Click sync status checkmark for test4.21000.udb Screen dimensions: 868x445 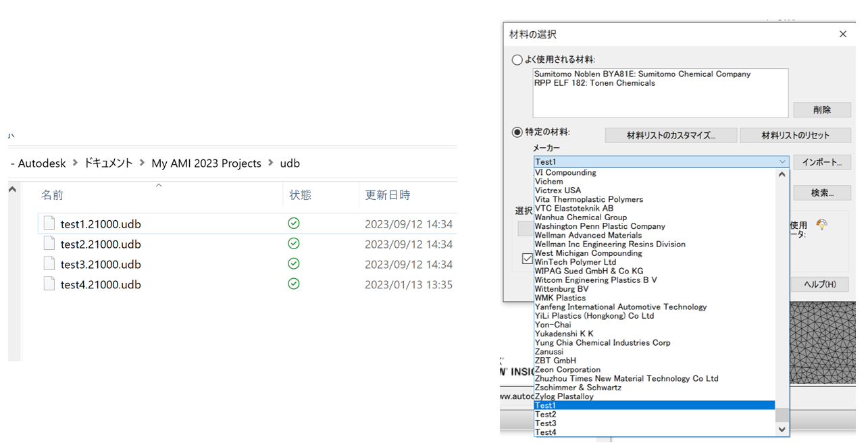(293, 284)
